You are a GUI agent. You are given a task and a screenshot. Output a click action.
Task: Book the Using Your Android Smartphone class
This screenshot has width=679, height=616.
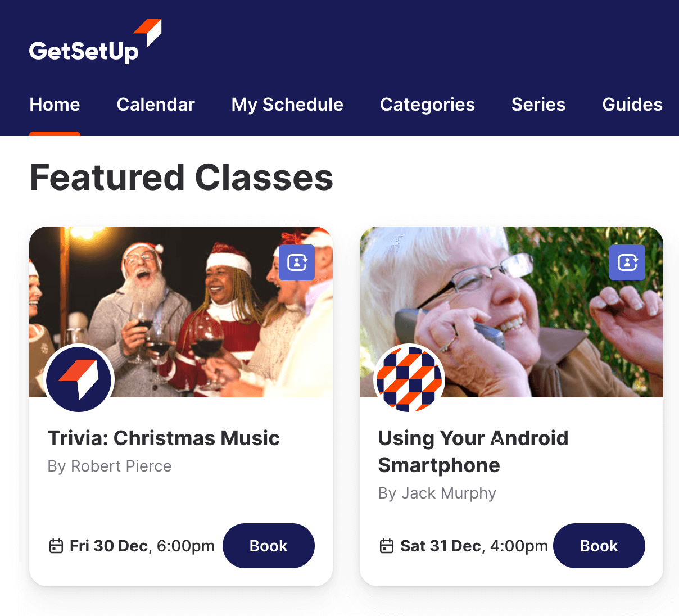click(599, 545)
